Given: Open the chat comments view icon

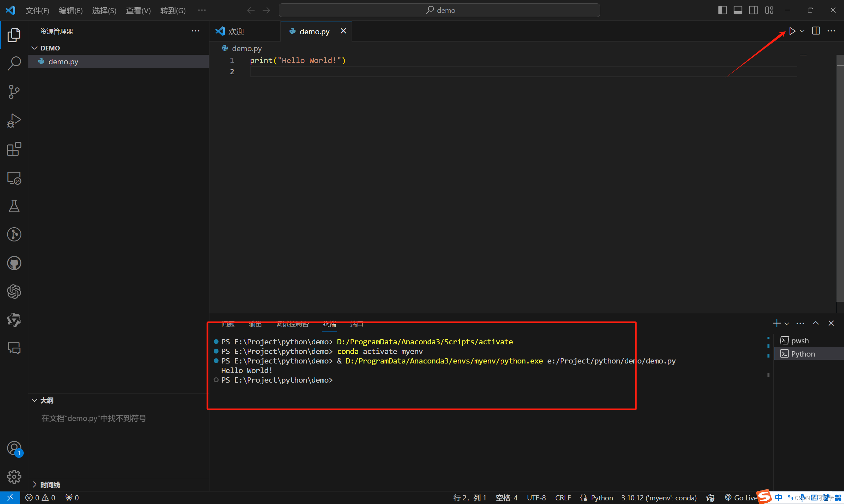Looking at the screenshot, I should (x=14, y=348).
